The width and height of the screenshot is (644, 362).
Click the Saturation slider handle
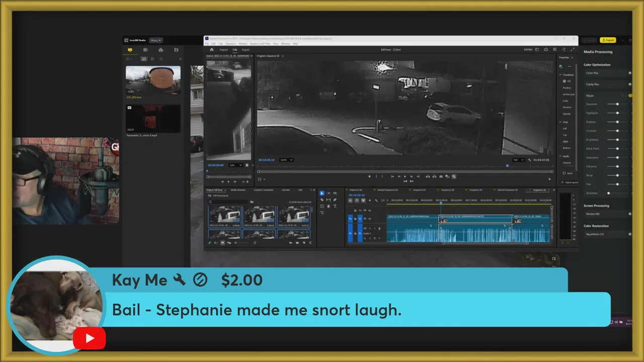point(617,157)
